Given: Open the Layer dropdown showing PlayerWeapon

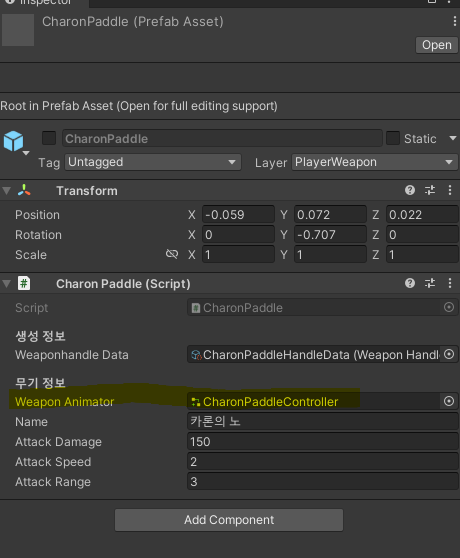Looking at the screenshot, I should click(375, 162).
